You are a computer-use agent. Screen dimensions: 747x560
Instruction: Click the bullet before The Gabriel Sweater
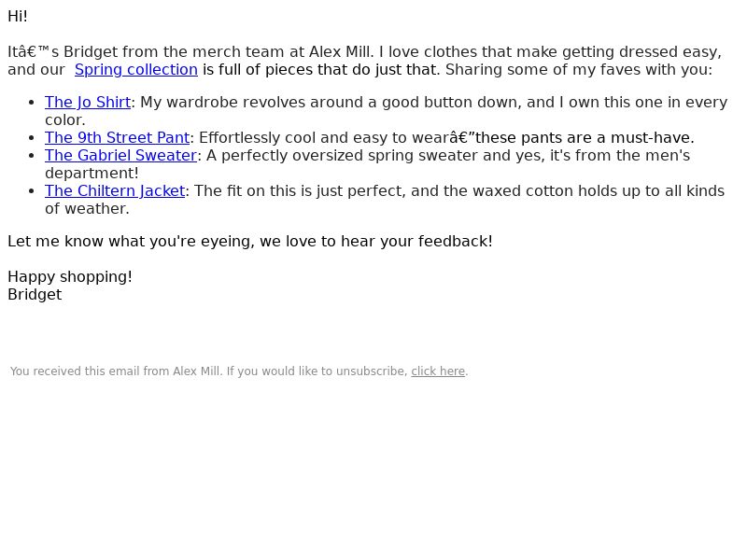click(x=32, y=156)
